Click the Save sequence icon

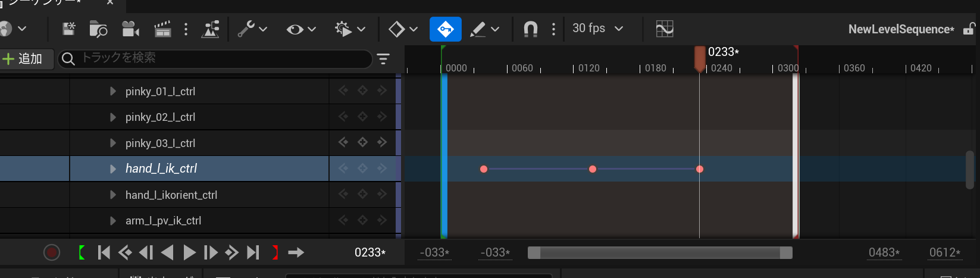coord(69,29)
